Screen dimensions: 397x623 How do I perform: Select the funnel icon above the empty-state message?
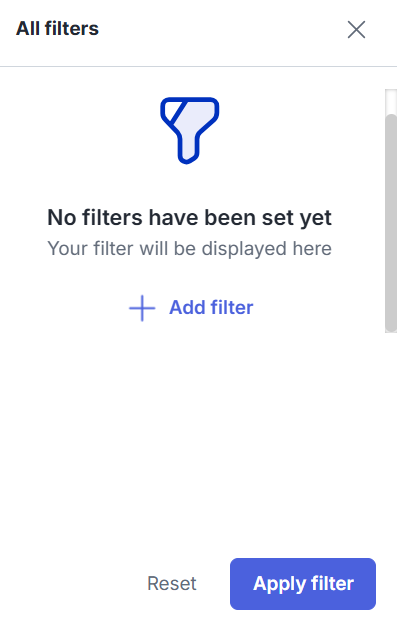[x=190, y=131]
